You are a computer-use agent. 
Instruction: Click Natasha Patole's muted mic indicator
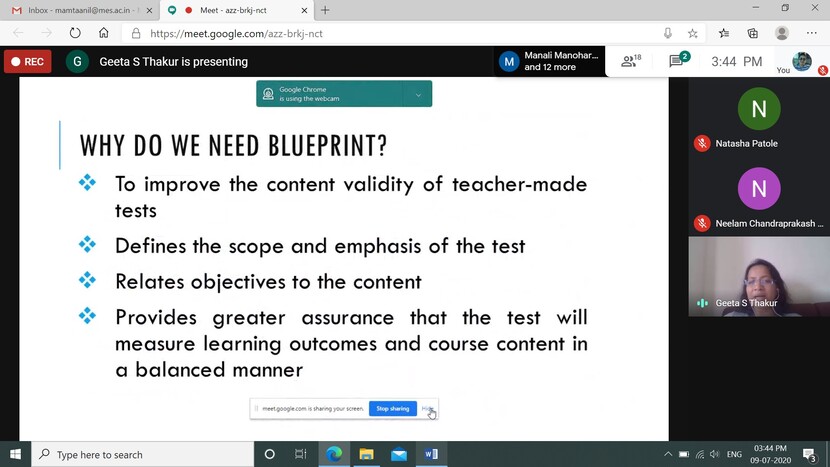(x=702, y=143)
